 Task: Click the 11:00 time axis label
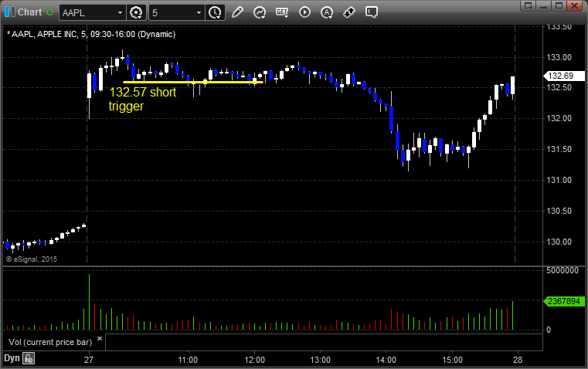click(x=188, y=360)
